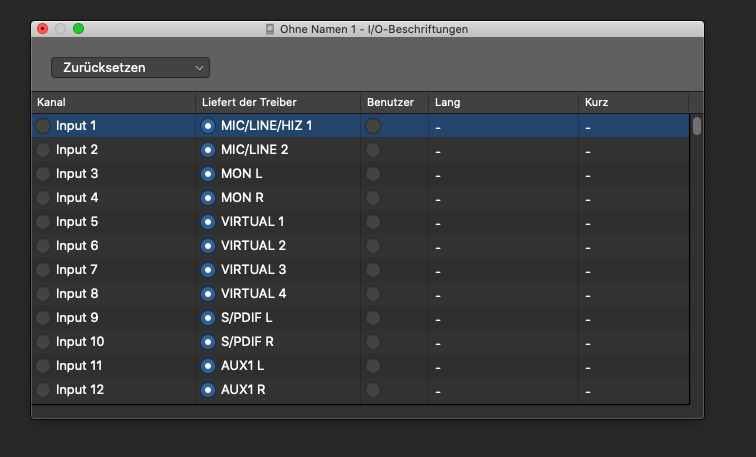Click the S/PDIF R driver radio button
The height and width of the screenshot is (457, 756).
point(208,342)
